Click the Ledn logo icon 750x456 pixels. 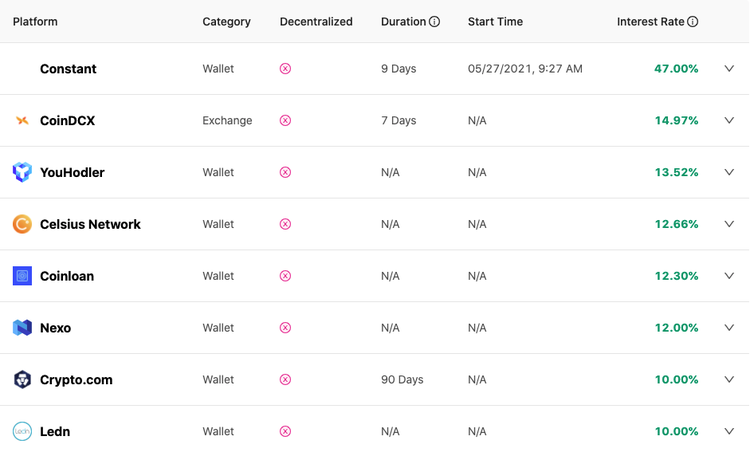[x=22, y=431]
